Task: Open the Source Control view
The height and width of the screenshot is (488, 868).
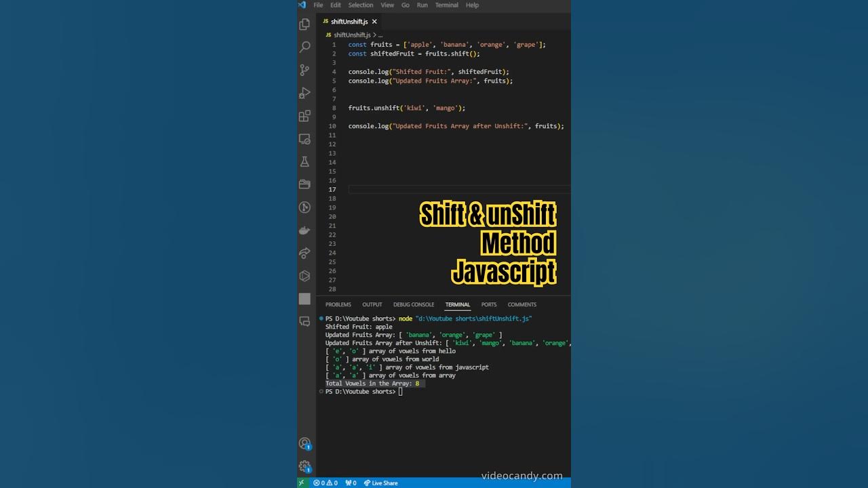Action: tap(304, 70)
